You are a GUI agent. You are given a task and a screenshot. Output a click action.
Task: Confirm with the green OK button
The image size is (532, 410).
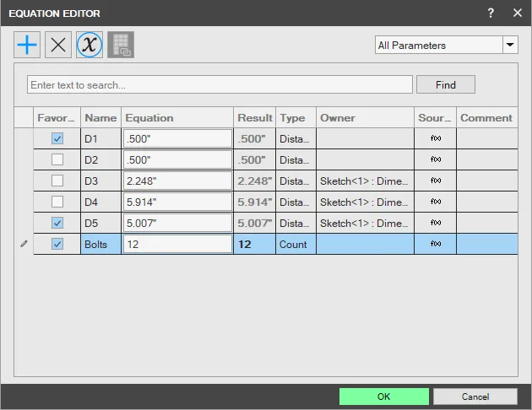383,397
